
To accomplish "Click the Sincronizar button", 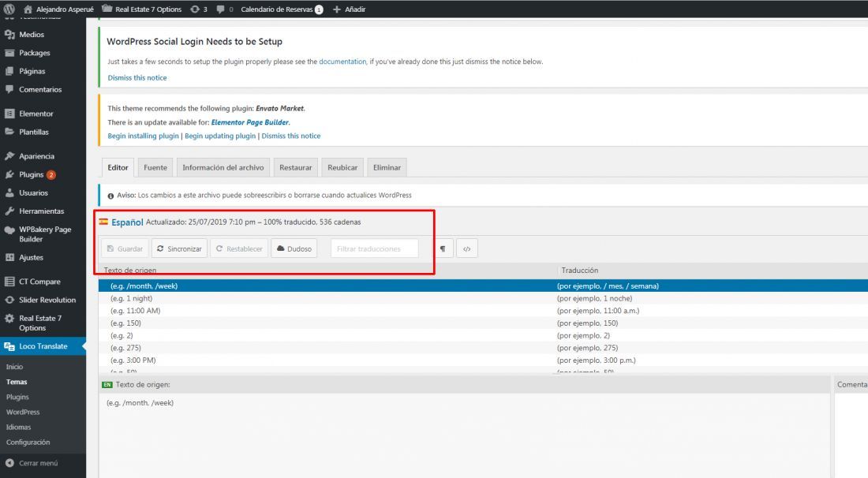I will pyautogui.click(x=179, y=248).
